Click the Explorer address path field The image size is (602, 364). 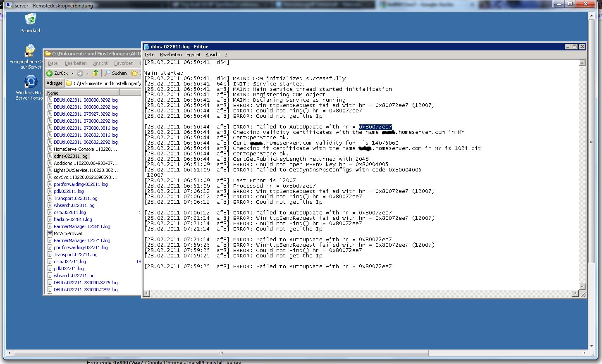pos(107,83)
